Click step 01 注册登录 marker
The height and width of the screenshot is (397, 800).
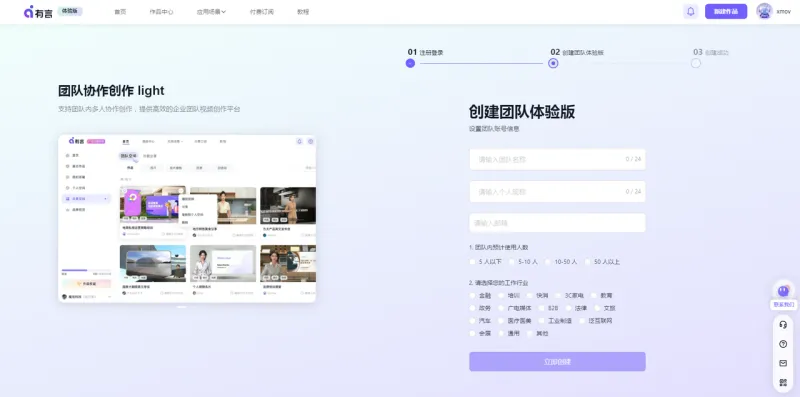[x=410, y=63]
